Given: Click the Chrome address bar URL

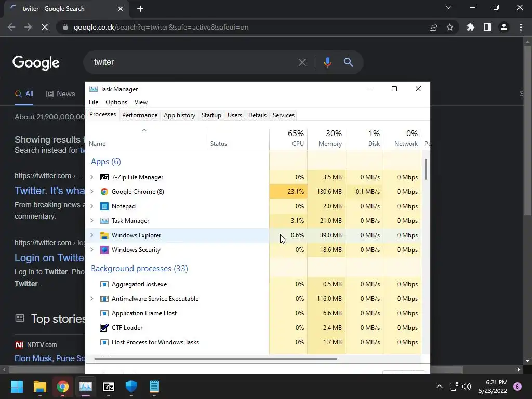Looking at the screenshot, I should (161, 27).
